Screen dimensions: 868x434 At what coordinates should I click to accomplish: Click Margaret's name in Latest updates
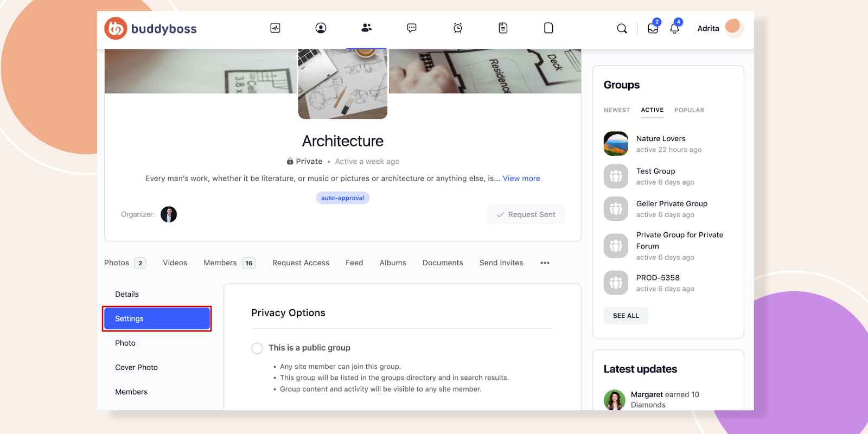(x=647, y=394)
